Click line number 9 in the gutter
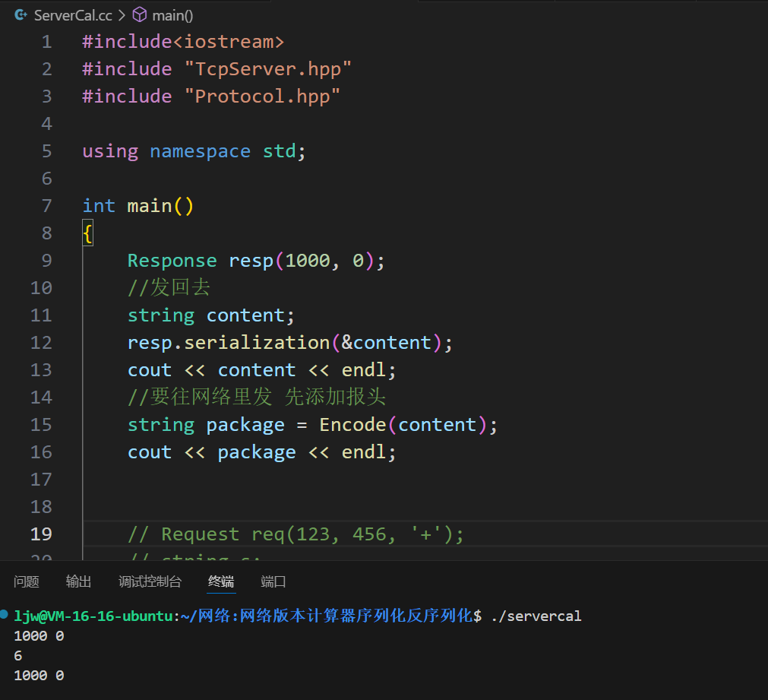 click(46, 261)
